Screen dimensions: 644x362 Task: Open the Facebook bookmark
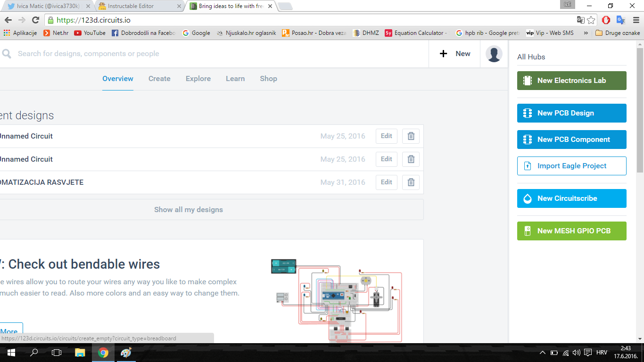143,33
